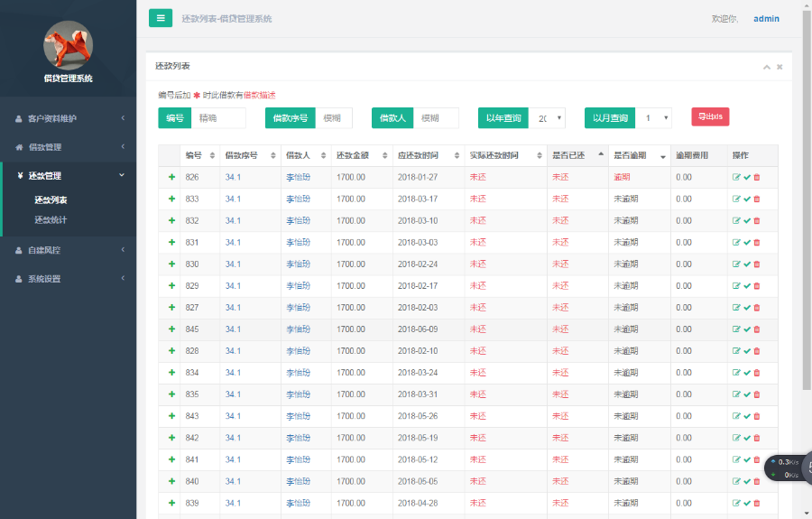
Task: Edit repayment record 828
Action: click(x=736, y=351)
